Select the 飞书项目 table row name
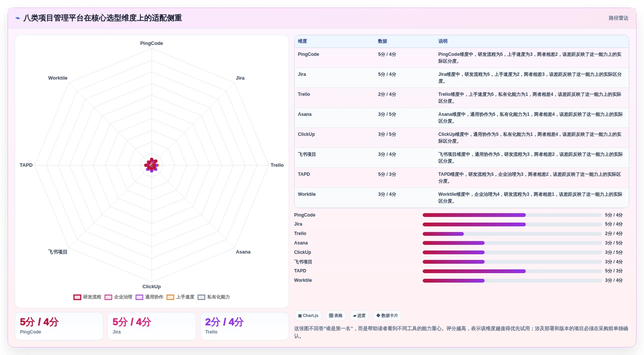Screen dimensions: 644x355 307,154
